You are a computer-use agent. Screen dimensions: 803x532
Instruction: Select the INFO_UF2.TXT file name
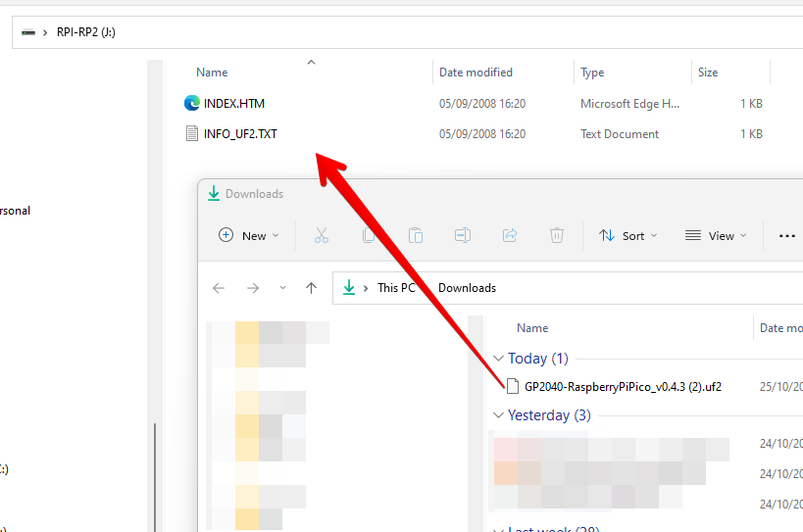[x=240, y=133]
